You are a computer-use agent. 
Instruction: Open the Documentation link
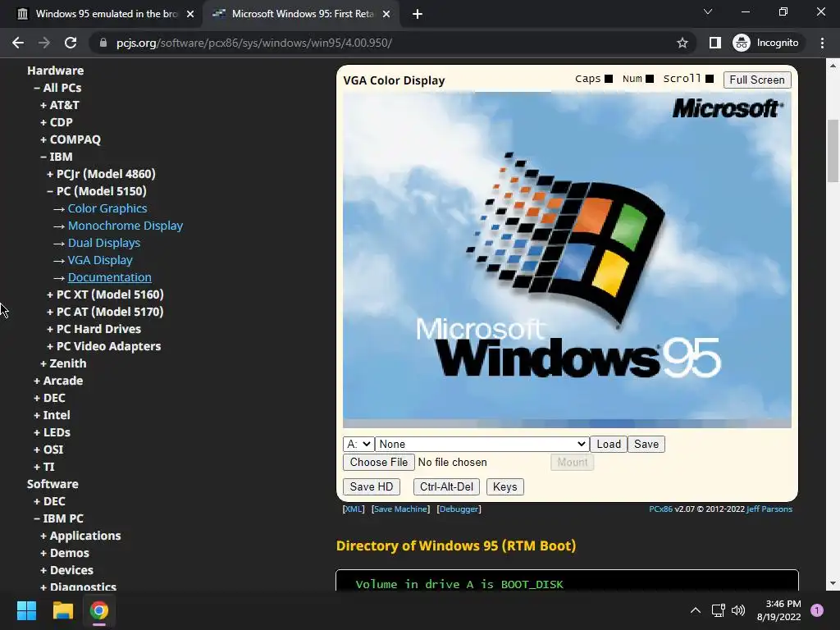109,277
